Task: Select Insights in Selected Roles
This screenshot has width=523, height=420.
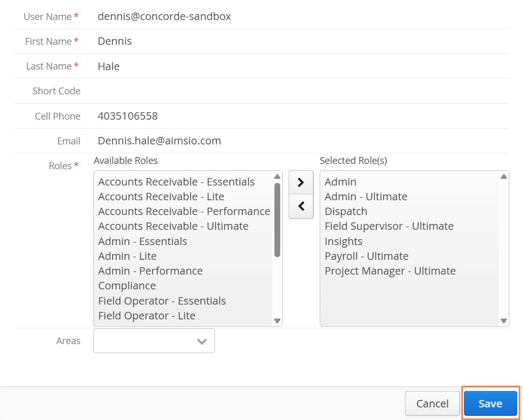Action: (x=343, y=241)
